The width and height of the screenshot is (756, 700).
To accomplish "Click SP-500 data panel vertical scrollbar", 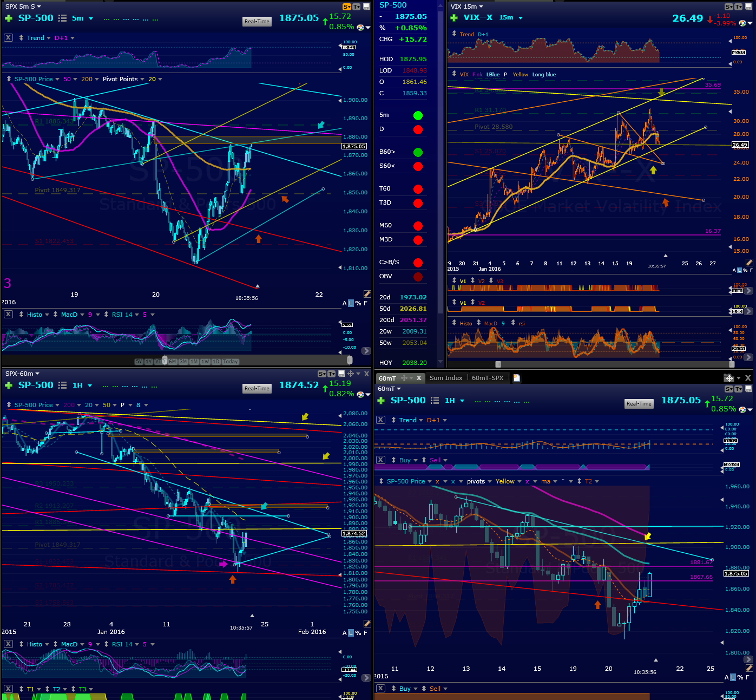I will [x=440, y=162].
